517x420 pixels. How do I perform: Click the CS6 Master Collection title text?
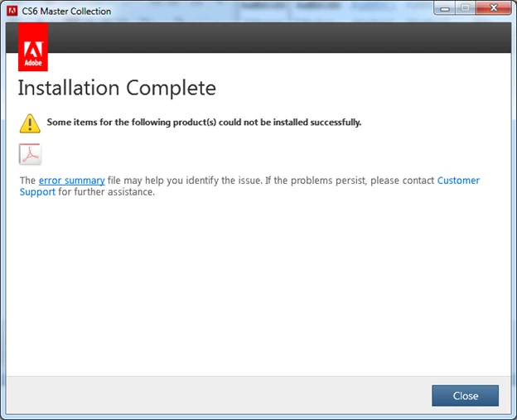[66, 12]
